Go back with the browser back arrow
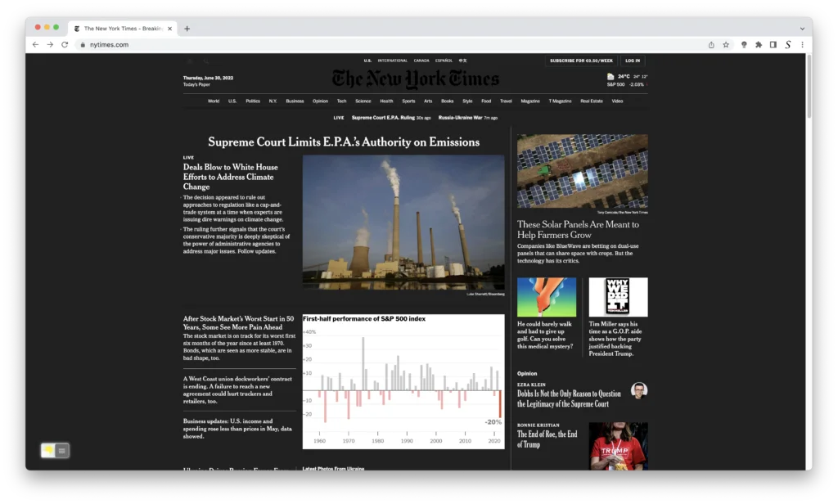 point(35,45)
